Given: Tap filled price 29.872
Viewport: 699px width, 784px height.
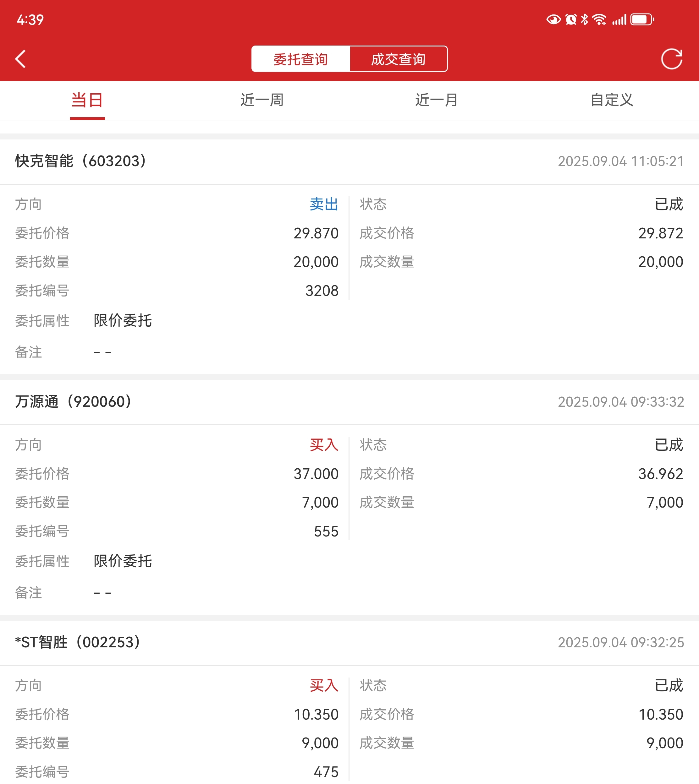Looking at the screenshot, I should [x=661, y=233].
